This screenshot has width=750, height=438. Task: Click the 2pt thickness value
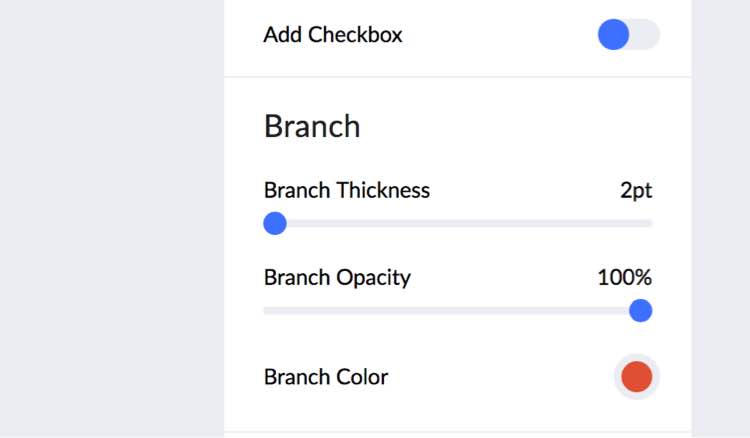click(636, 190)
